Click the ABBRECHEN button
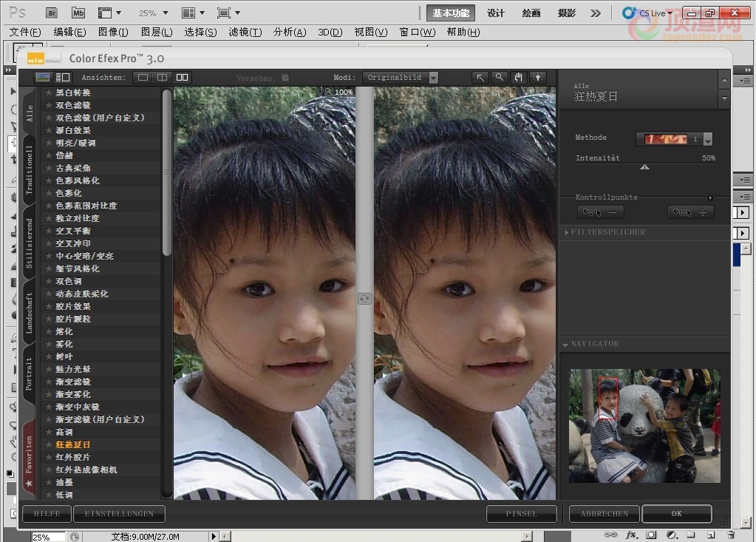 pyautogui.click(x=605, y=514)
